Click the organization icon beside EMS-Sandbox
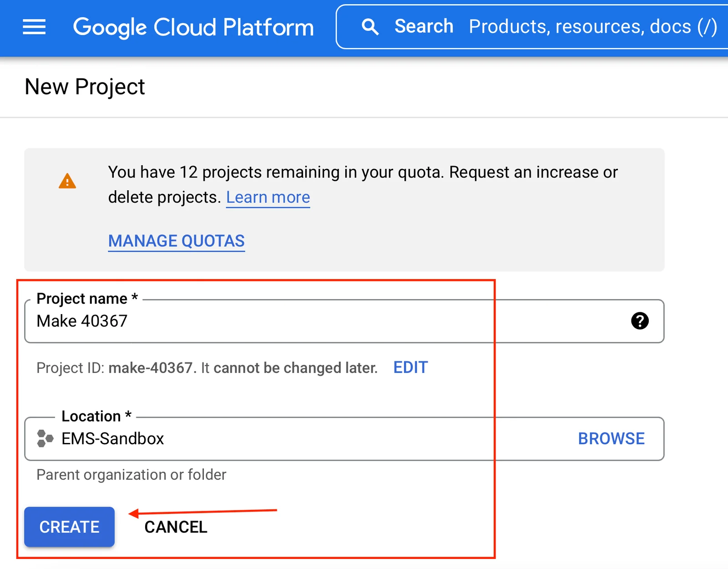 (45, 438)
